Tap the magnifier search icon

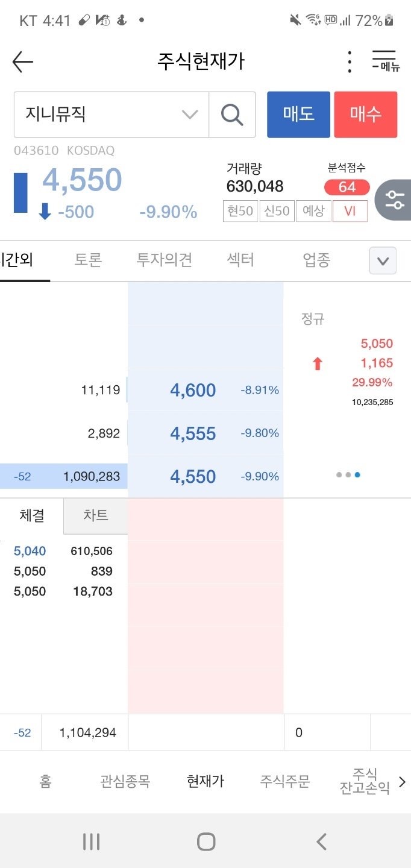[x=232, y=115]
